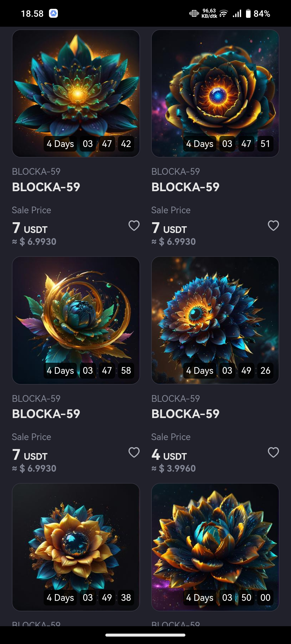291x644 pixels.
Task: Open the glowing lotus NFT image
Action: (x=76, y=93)
